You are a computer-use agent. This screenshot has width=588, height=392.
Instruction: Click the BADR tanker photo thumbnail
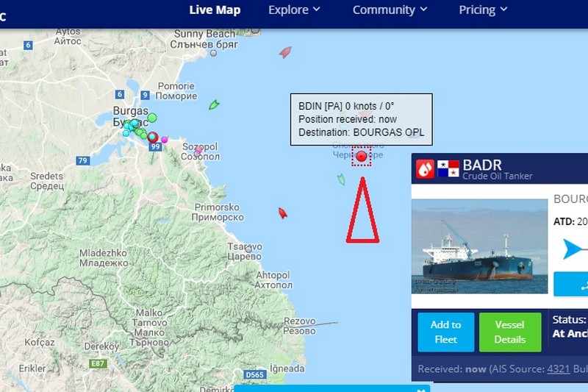479,246
